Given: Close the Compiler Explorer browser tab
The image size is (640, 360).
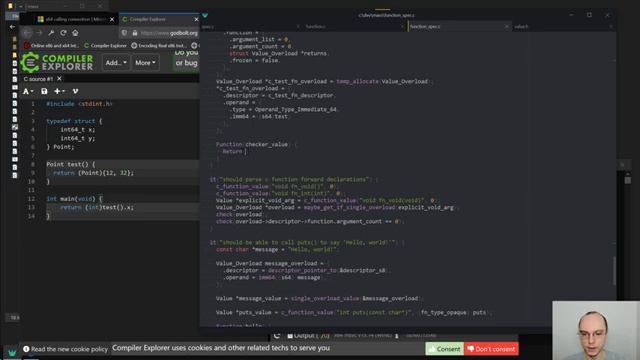Looking at the screenshot, I should (x=196, y=19).
